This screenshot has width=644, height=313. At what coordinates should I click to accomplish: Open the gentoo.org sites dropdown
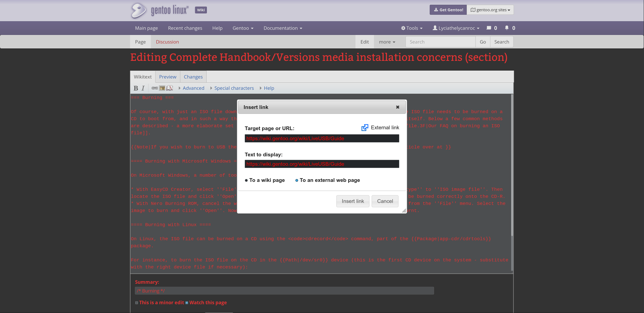tap(490, 10)
